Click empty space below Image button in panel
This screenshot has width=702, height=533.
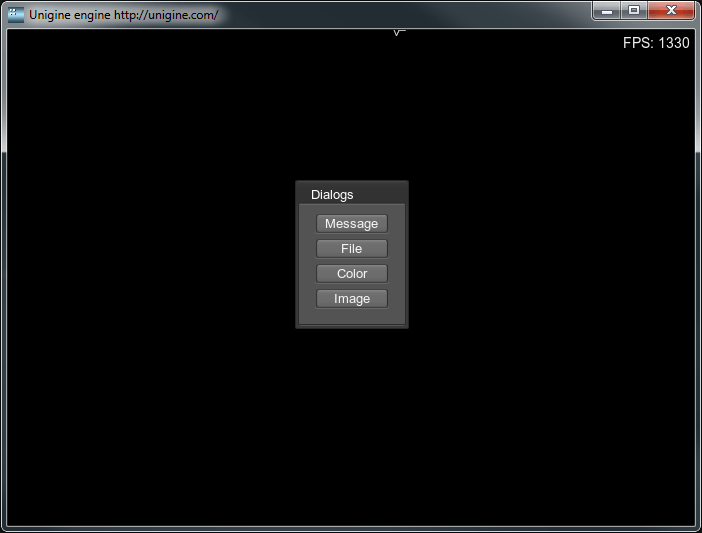[351, 316]
